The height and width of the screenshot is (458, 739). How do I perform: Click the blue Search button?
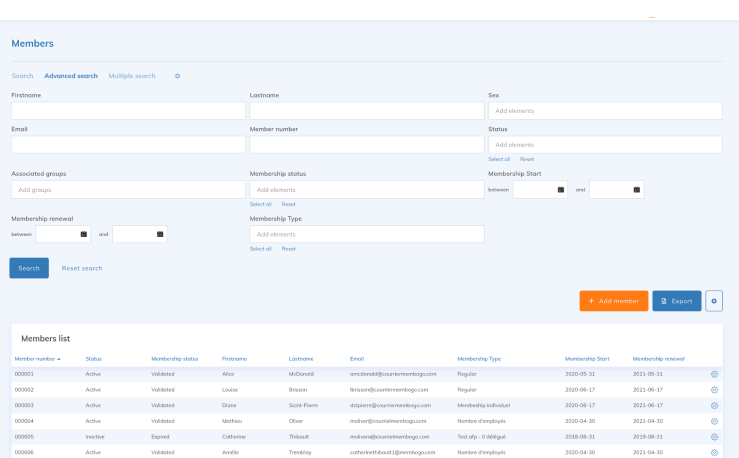click(29, 268)
